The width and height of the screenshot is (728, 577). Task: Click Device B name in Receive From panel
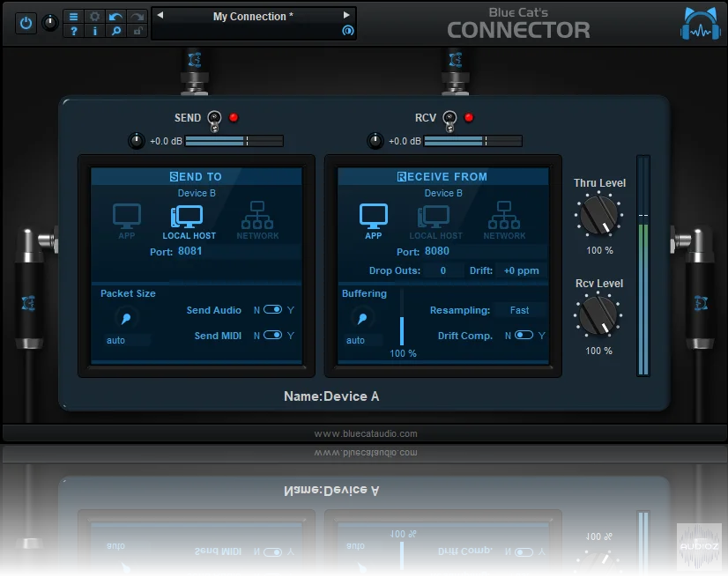coord(443,193)
